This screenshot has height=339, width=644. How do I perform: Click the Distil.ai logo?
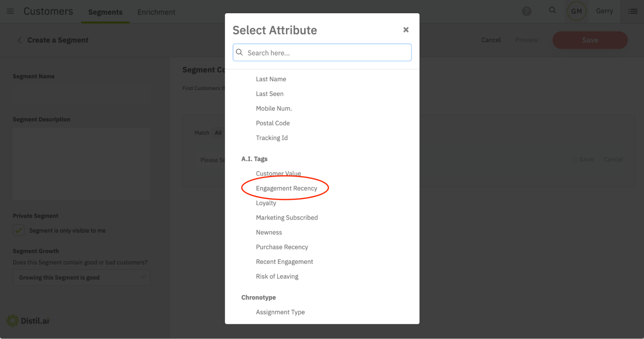tap(28, 321)
